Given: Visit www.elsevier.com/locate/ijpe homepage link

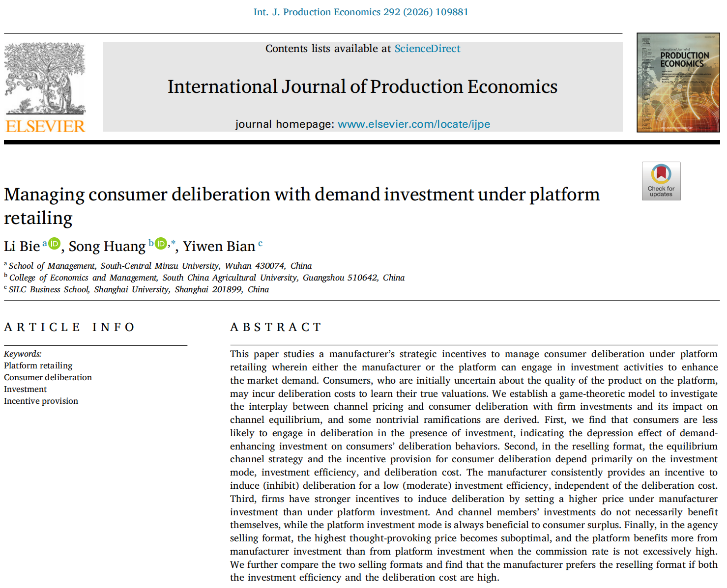Looking at the screenshot, I should 413,124.
